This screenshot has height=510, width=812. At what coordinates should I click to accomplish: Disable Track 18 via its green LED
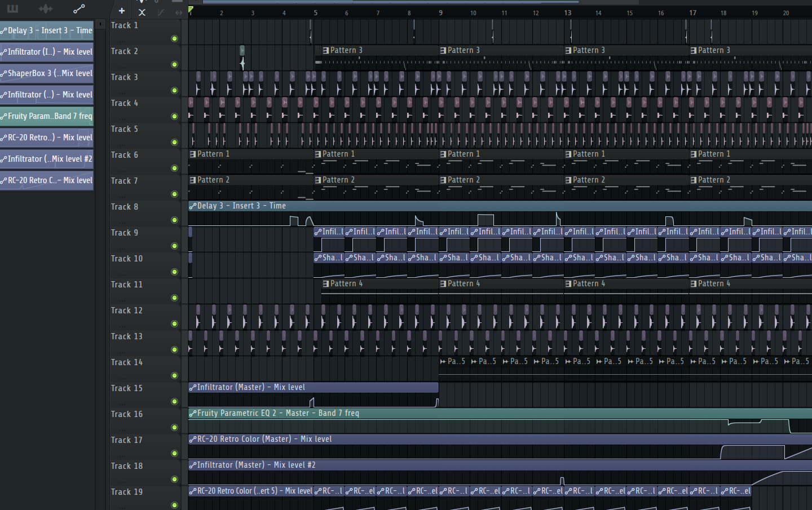(174, 479)
